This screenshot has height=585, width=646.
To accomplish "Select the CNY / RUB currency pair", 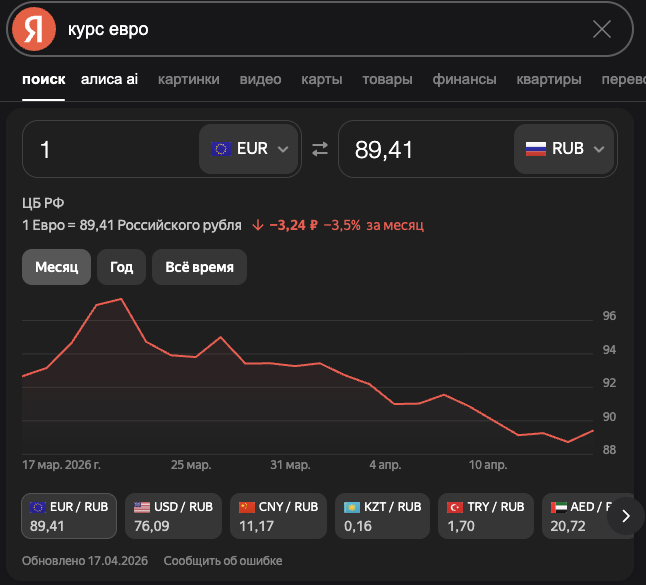I will 276,516.
